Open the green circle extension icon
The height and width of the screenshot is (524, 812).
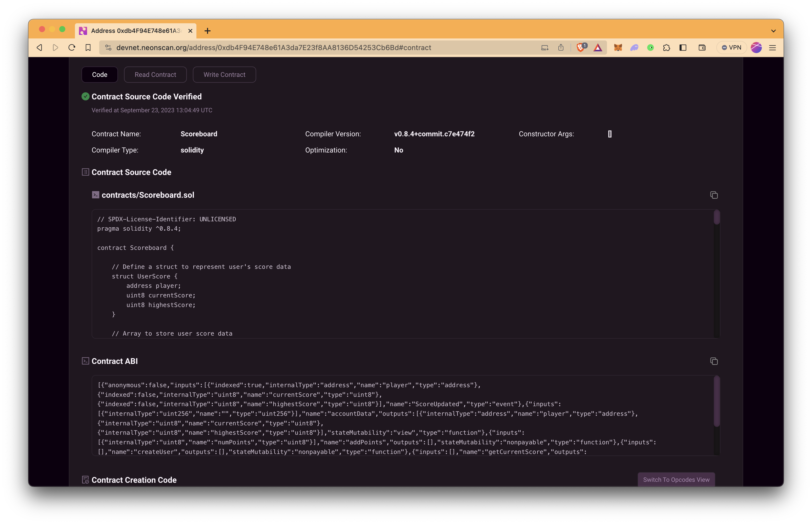(650, 48)
